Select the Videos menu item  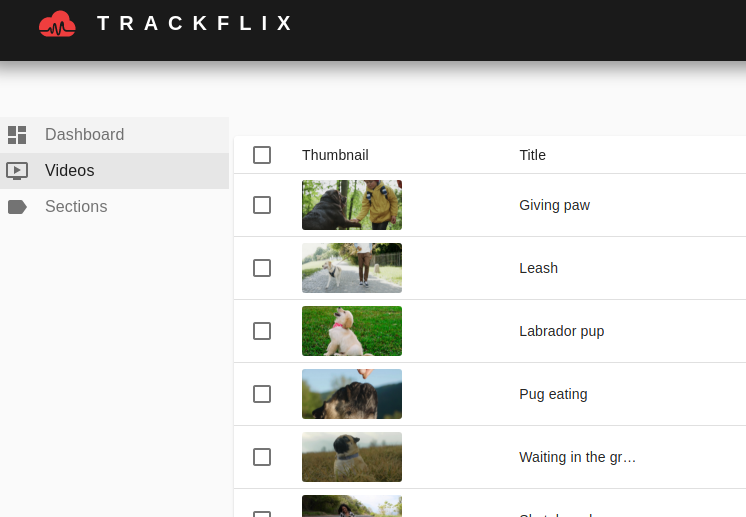click(114, 171)
